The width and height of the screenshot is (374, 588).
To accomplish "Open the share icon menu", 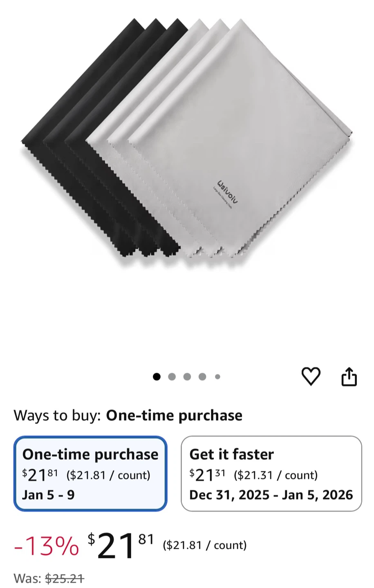I will 349,376.
